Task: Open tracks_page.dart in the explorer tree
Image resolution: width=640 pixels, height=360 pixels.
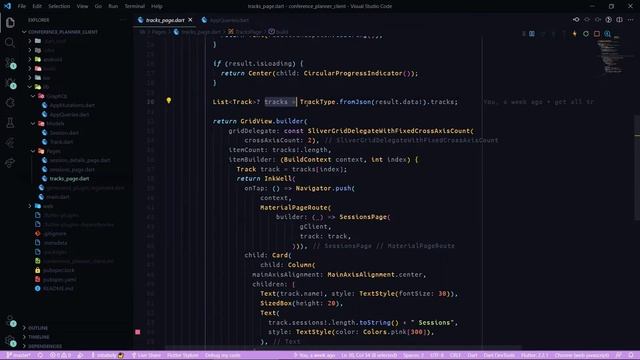Action: coord(69,179)
